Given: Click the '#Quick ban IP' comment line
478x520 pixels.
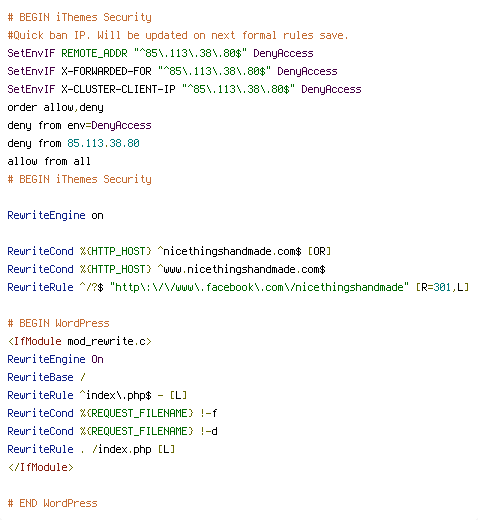Looking at the screenshot, I should (x=178, y=35).
